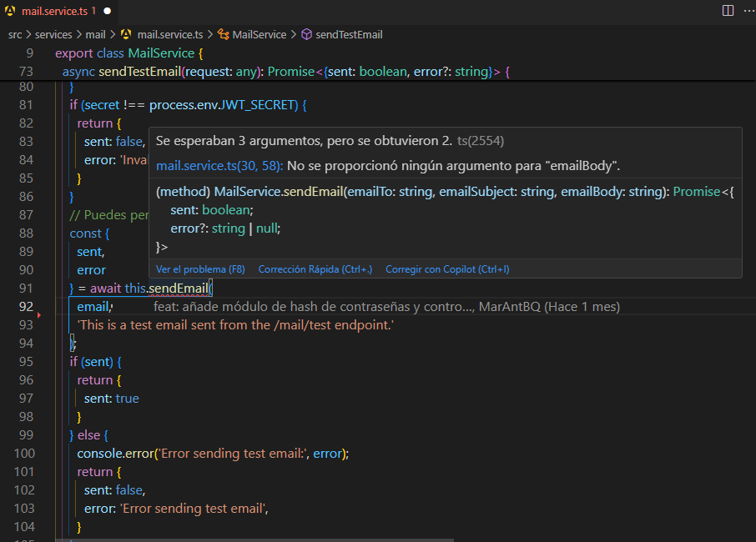756x542 pixels.
Task: Open the services breadcrumb dropdown
Action: click(x=53, y=35)
